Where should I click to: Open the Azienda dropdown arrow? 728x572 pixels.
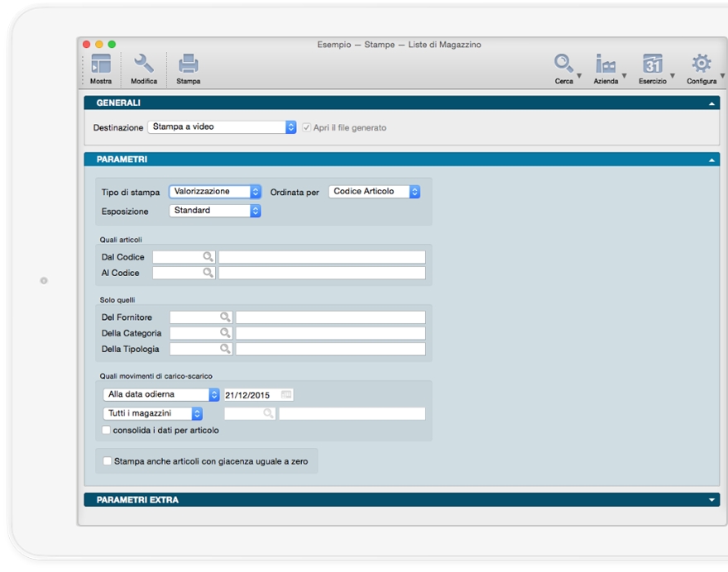tap(624, 75)
